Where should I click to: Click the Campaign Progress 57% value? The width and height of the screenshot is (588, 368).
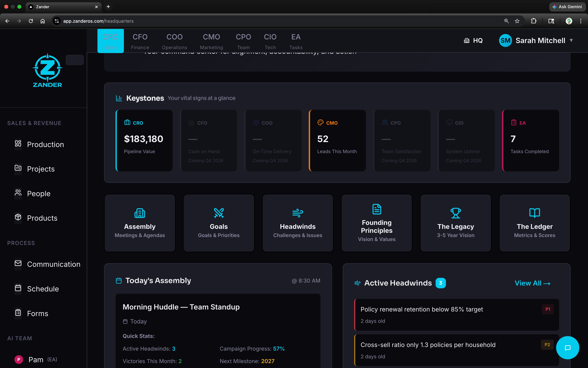pyautogui.click(x=279, y=349)
